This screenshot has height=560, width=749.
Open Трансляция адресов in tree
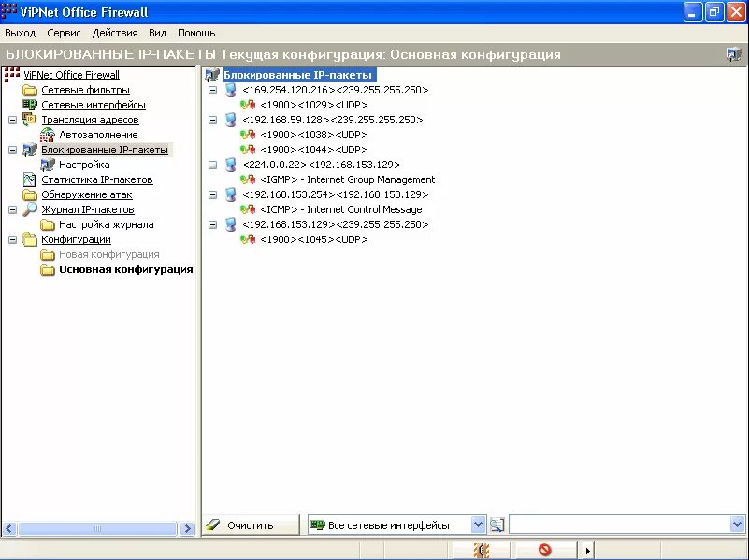pos(90,120)
